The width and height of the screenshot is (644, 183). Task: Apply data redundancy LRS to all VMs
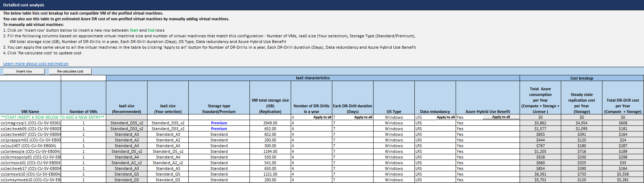point(446,117)
